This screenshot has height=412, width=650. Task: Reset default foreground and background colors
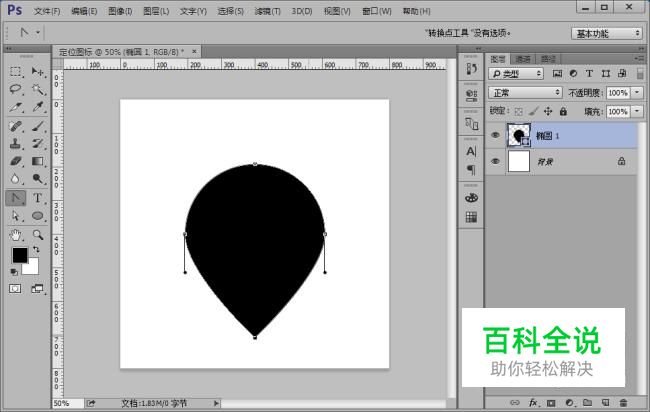click(14, 272)
